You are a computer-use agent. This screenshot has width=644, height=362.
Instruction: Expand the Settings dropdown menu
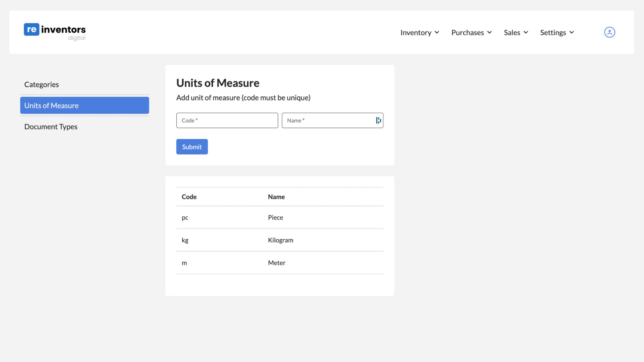point(557,32)
